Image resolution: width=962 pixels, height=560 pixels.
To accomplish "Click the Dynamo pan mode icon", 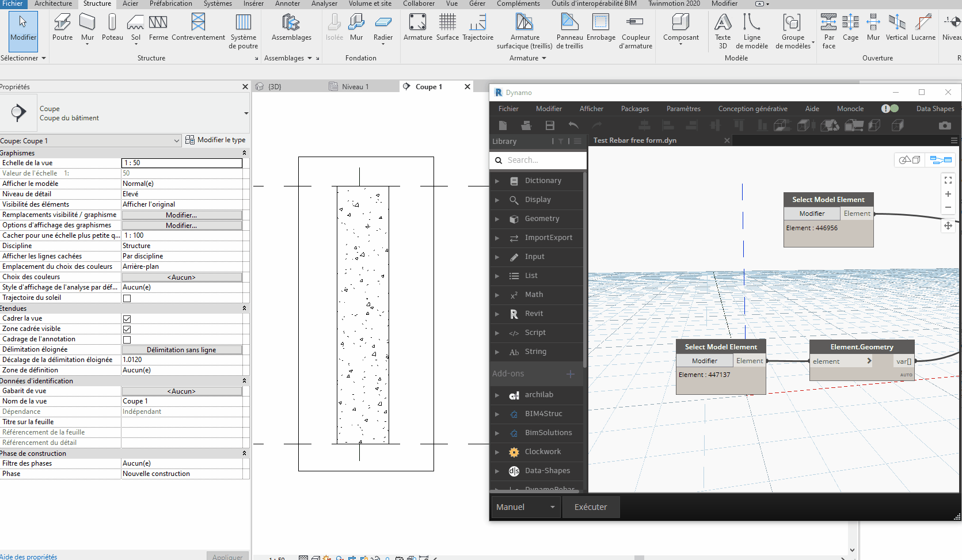I will pos(948,226).
